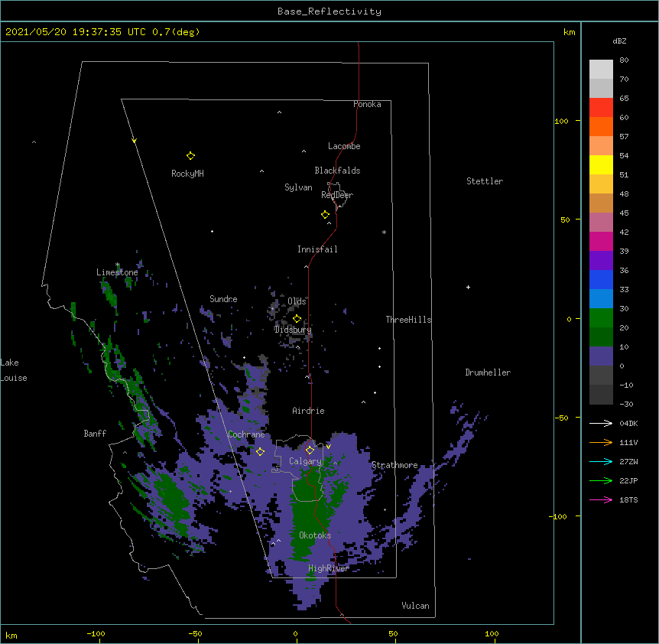The height and width of the screenshot is (644, 659).
Task: Click the Drumheller town label
Action: pyautogui.click(x=488, y=372)
